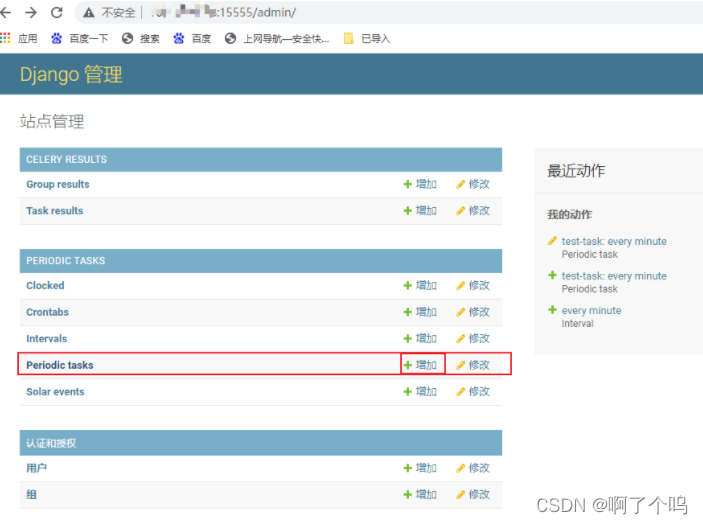Open the CELERY RESULTS section header

pyautogui.click(x=66, y=160)
